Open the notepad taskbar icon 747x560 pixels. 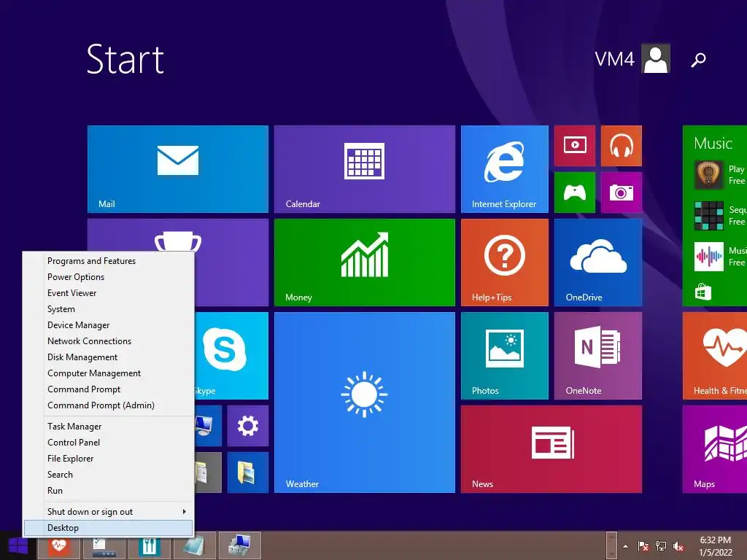[194, 545]
